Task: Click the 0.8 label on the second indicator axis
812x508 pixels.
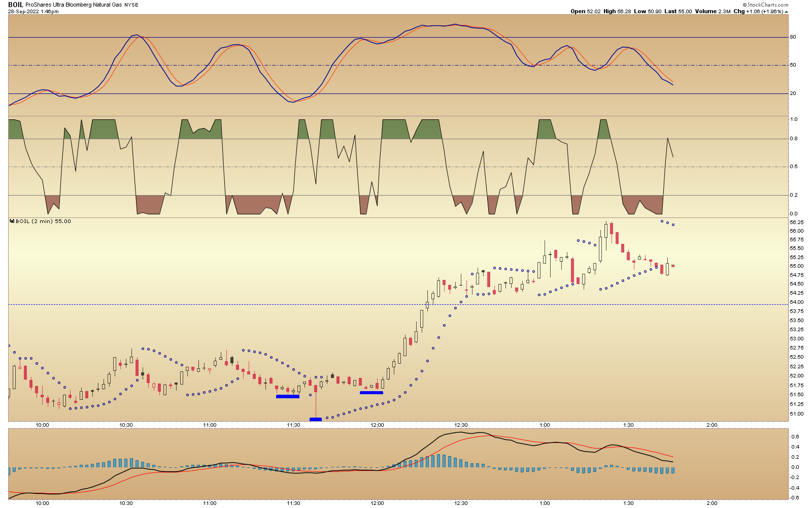Action: (x=794, y=139)
